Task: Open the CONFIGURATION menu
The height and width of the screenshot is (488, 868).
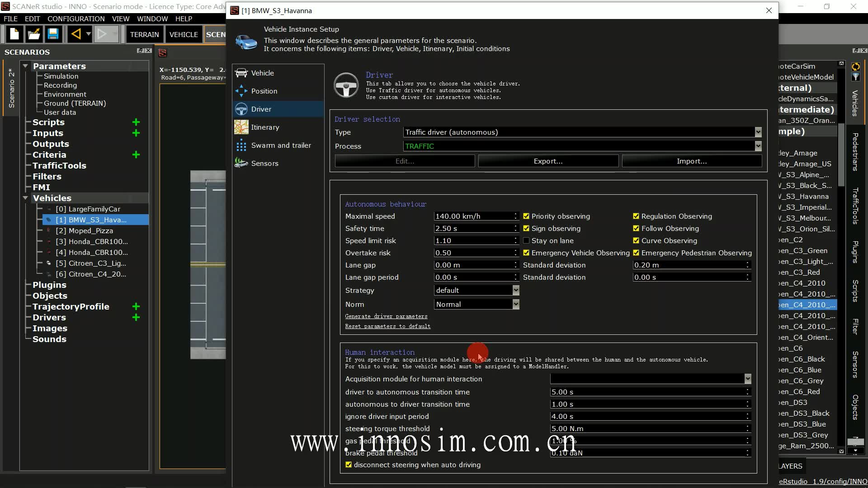Action: (76, 19)
